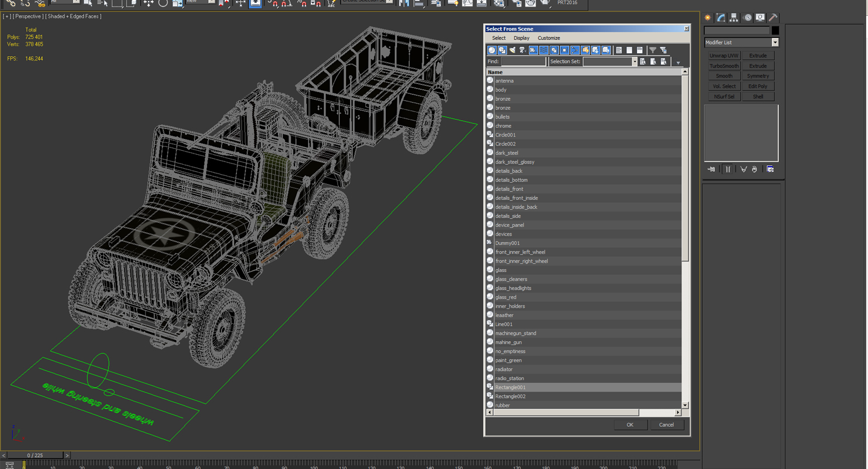Viewport: 868px width, 469px height.
Task: Click the Select All icon in dialog toolbar
Action: [619, 50]
